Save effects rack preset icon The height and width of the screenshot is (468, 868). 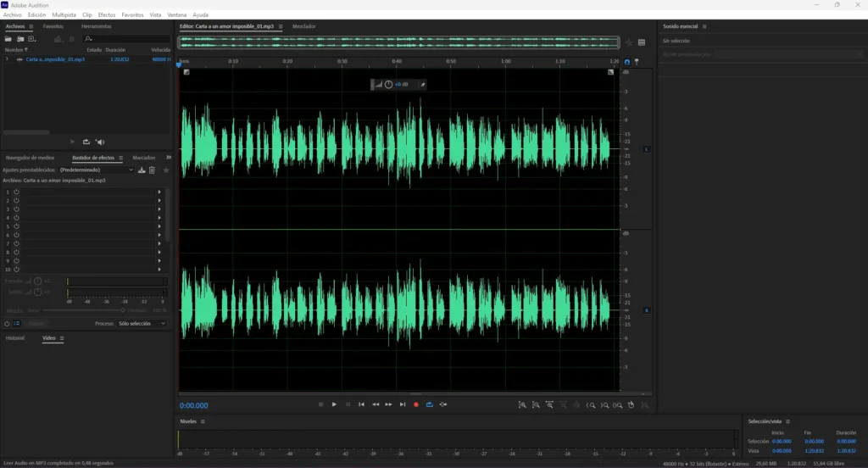pyautogui.click(x=142, y=170)
